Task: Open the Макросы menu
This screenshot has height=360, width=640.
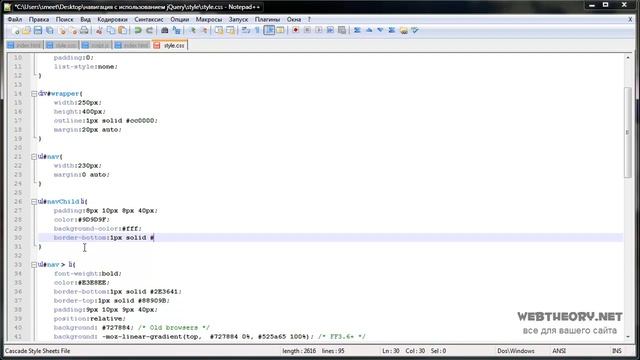Action: pos(209,19)
